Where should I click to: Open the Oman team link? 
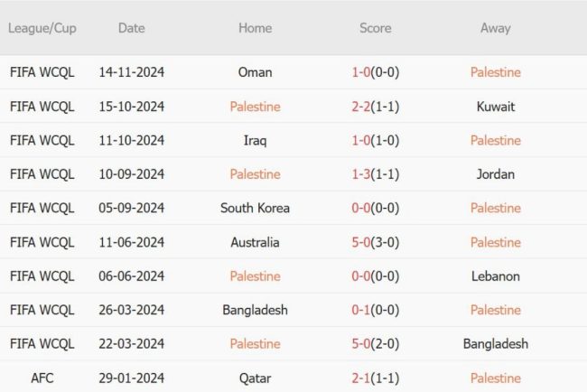click(x=255, y=72)
